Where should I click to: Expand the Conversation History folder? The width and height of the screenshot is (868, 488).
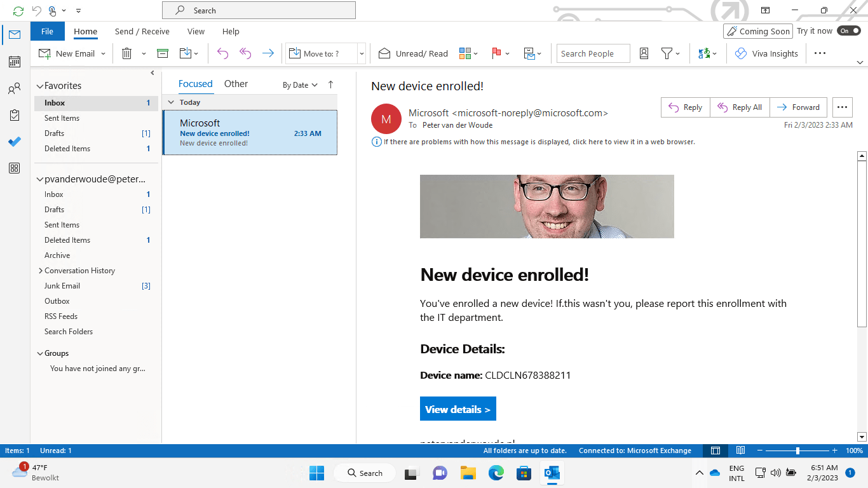point(41,271)
